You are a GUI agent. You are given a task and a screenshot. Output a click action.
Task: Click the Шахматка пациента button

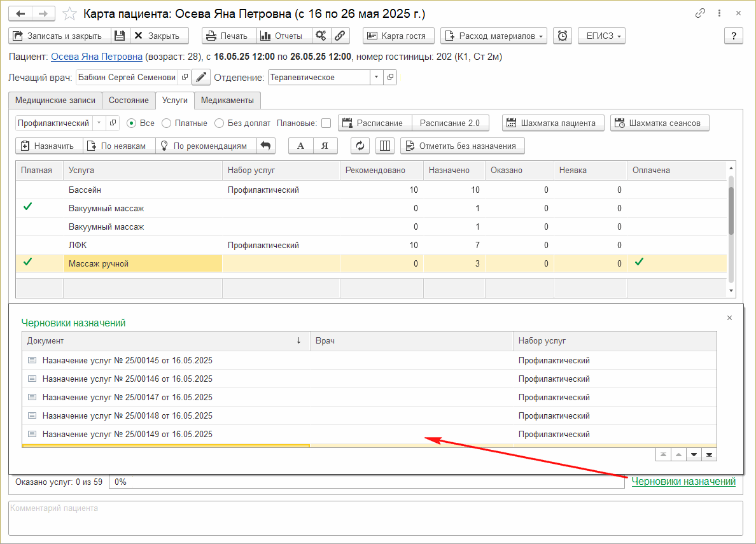pos(553,123)
